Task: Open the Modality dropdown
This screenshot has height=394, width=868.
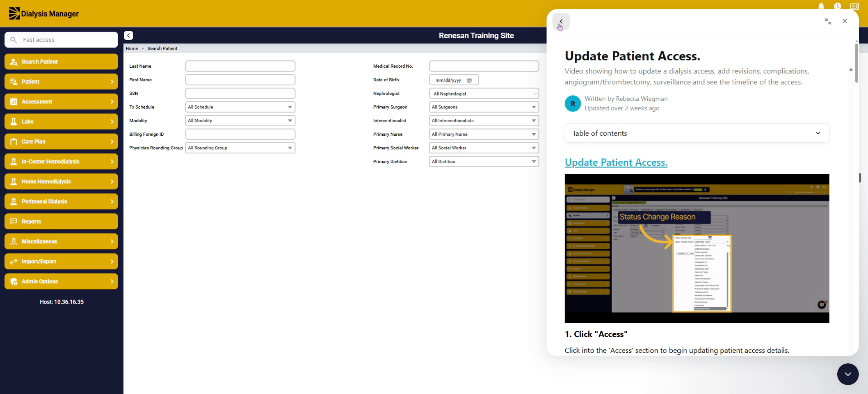Action: pos(240,120)
